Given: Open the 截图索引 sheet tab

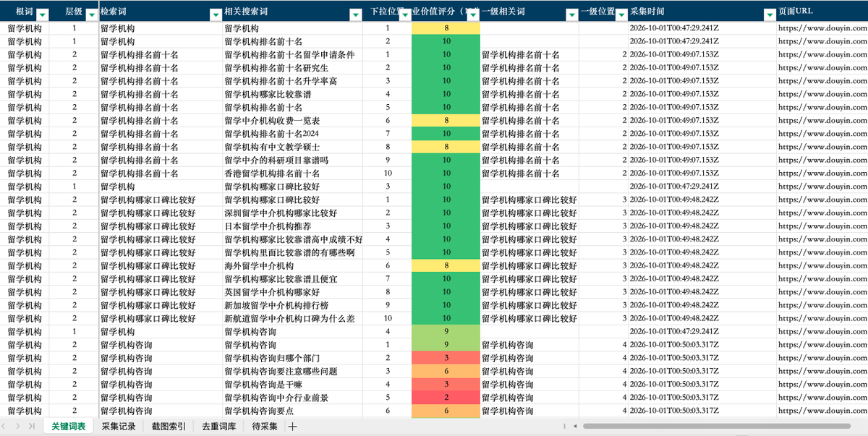Looking at the screenshot, I should (x=169, y=427).
